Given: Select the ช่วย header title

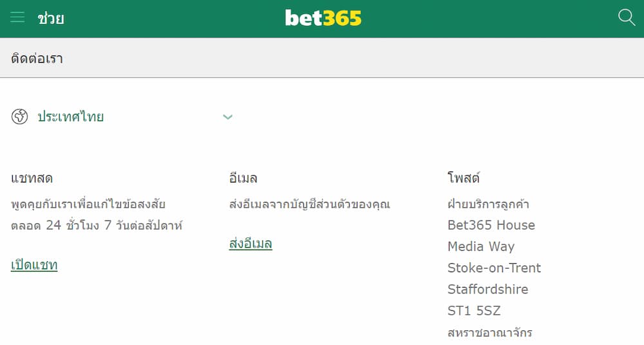Looking at the screenshot, I should (51, 18).
